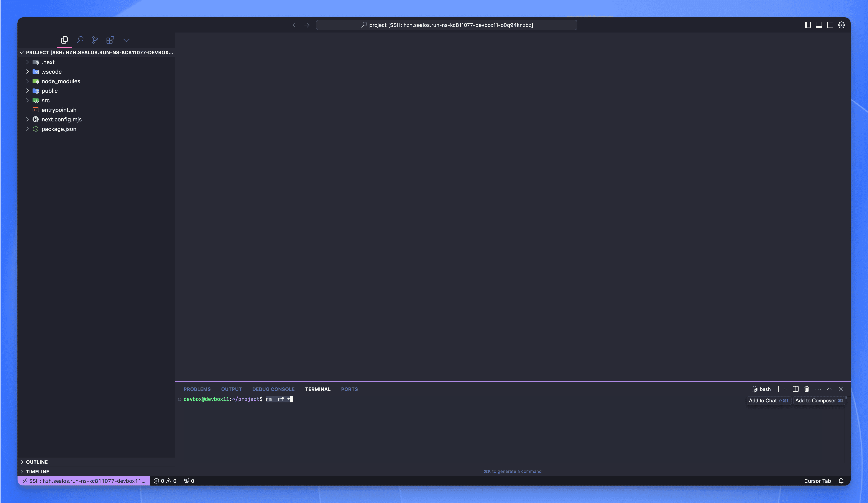Switch to the OUTPUT tab
Viewport: 868px width, 503px height.
pos(232,389)
